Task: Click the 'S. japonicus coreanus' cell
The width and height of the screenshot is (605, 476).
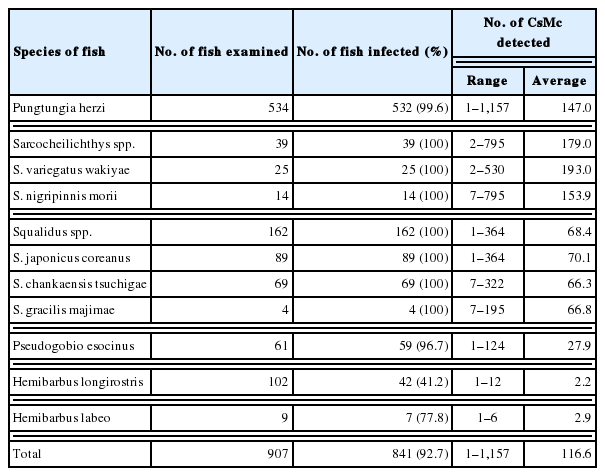Action: [69, 258]
